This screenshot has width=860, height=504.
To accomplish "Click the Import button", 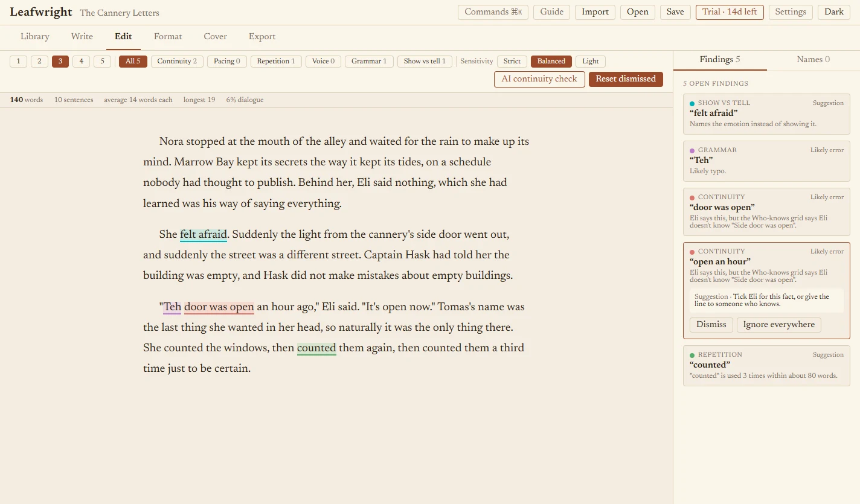I will tap(595, 12).
